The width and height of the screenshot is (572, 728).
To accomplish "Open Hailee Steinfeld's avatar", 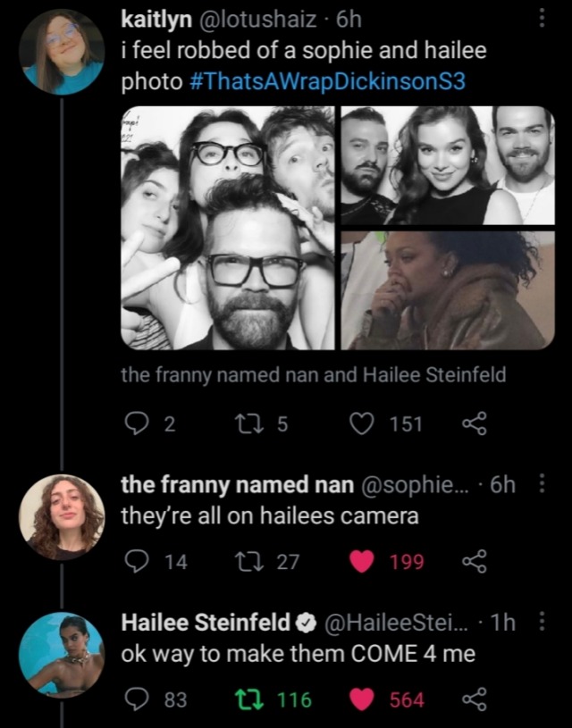I will pyautogui.click(x=62, y=654).
